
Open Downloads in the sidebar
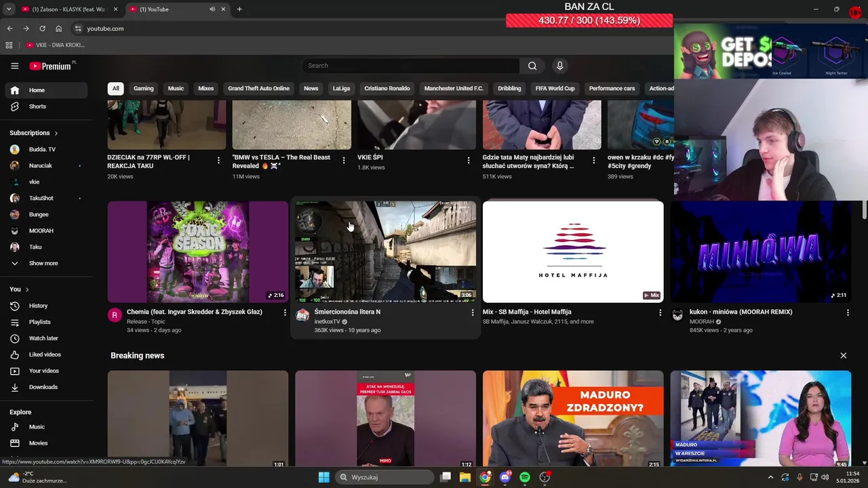(47, 387)
